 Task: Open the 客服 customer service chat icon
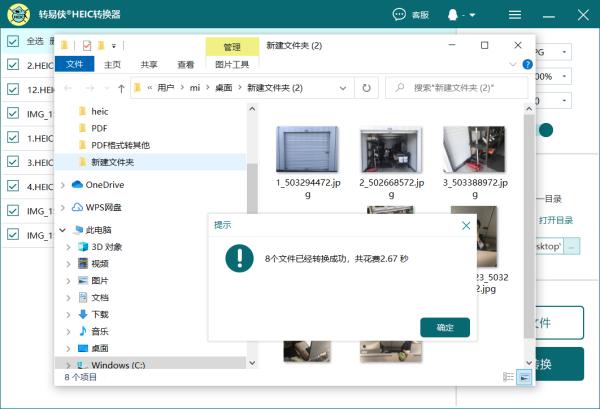(399, 15)
